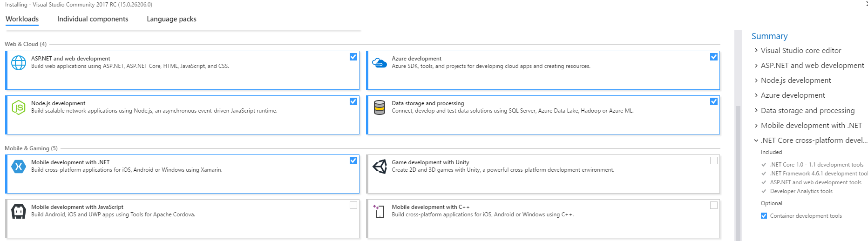
Task: Uncheck the Node.js development workload
Action: (353, 101)
